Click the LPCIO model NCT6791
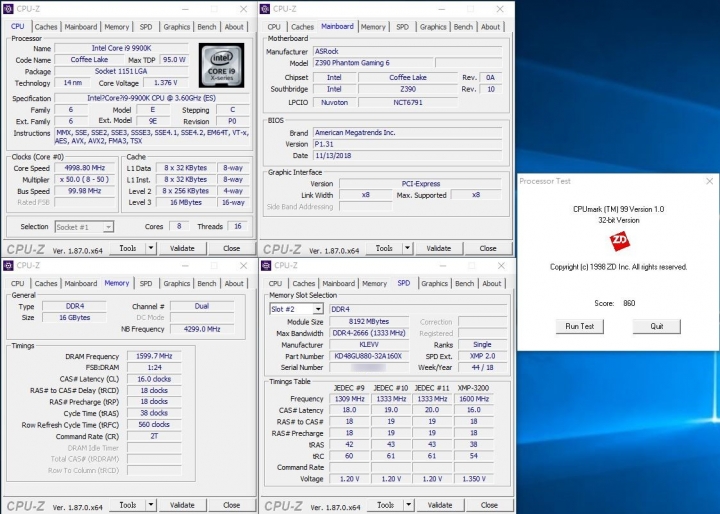This screenshot has height=514, width=720. tap(408, 102)
